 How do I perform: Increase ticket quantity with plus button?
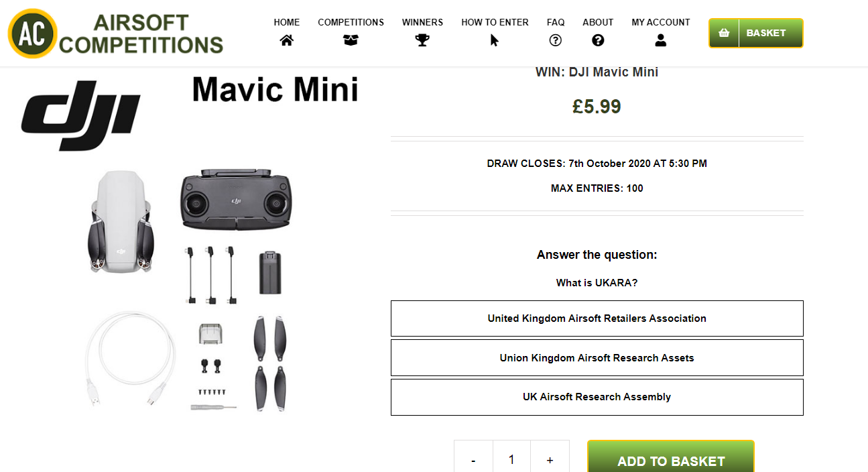click(x=550, y=460)
